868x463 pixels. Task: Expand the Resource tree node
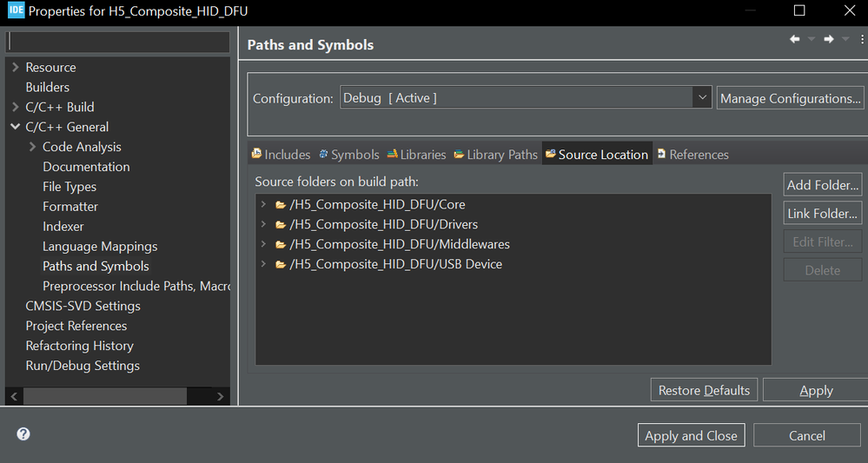pyautogui.click(x=16, y=68)
